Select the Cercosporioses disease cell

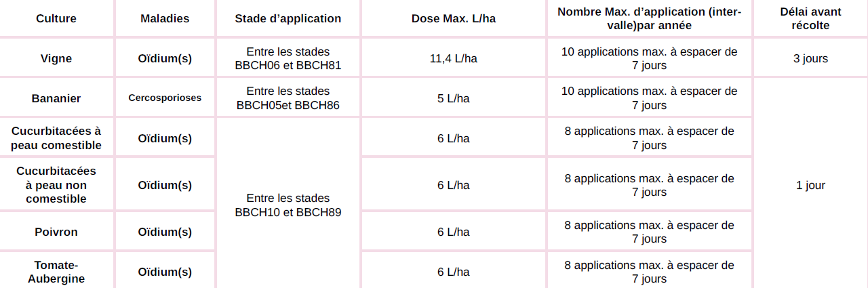coord(165,98)
